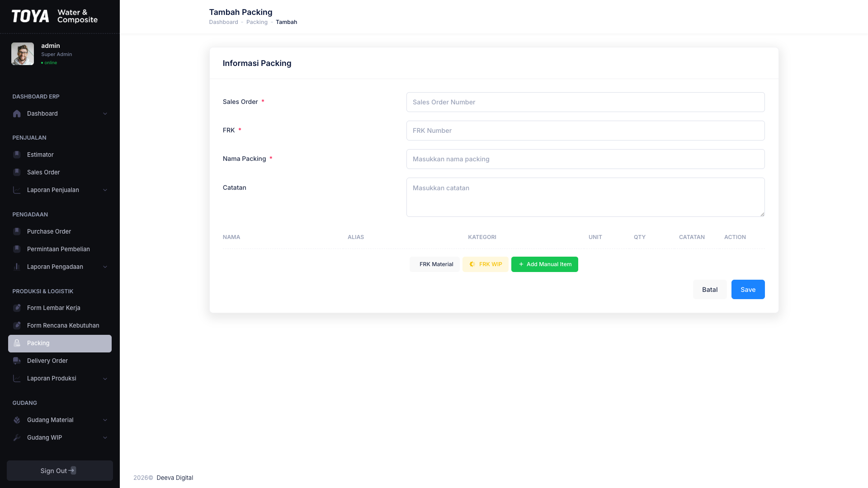This screenshot has width=868, height=488.
Task: Expand the Laporan Pengadaan chevron
Action: tap(105, 267)
